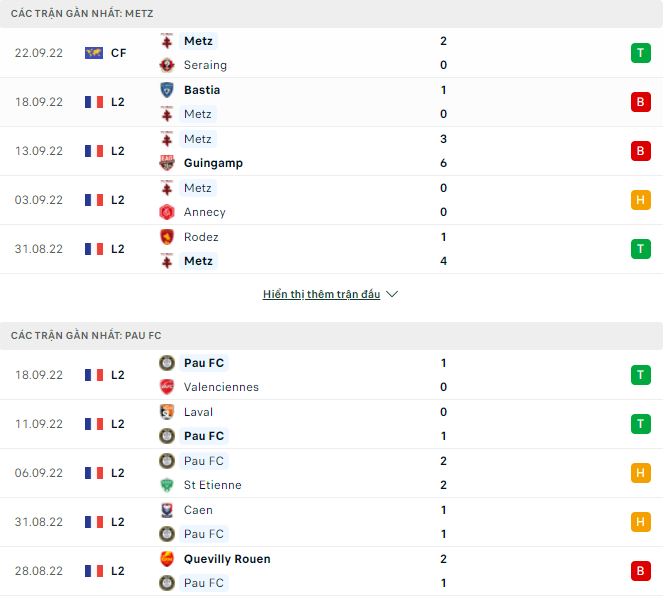Viewport: 671px width, 600px height.
Task: Click the French flag for Bastia match
Action: pyautogui.click(x=94, y=102)
